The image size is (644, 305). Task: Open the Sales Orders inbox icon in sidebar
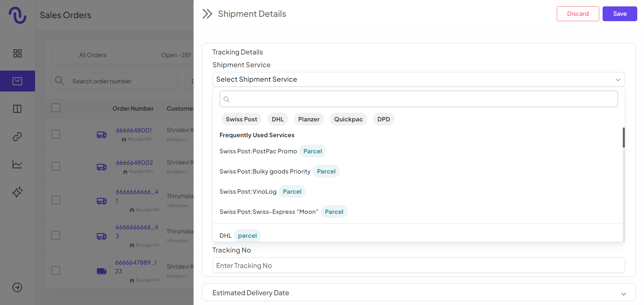click(x=17, y=81)
